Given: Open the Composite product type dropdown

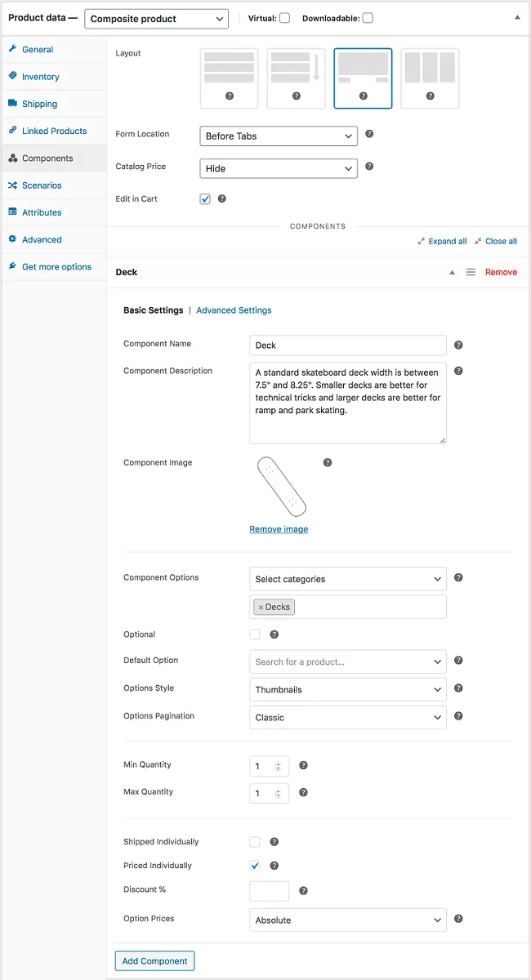Looking at the screenshot, I should [x=156, y=19].
